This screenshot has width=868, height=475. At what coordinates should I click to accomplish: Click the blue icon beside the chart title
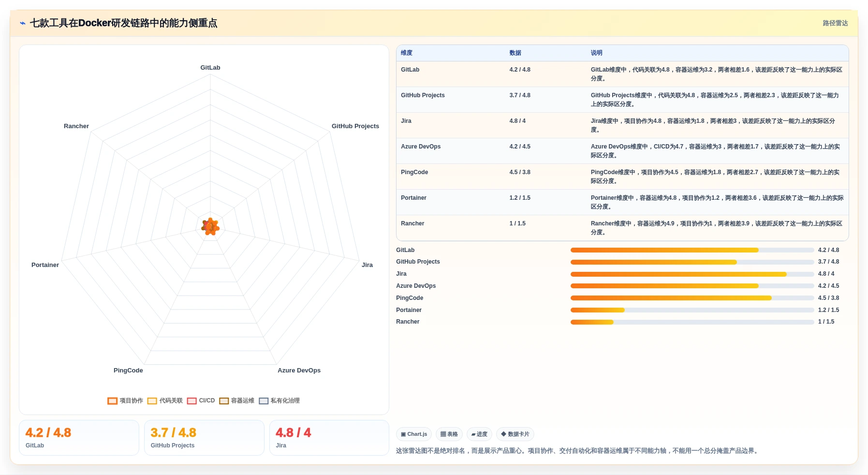click(22, 23)
